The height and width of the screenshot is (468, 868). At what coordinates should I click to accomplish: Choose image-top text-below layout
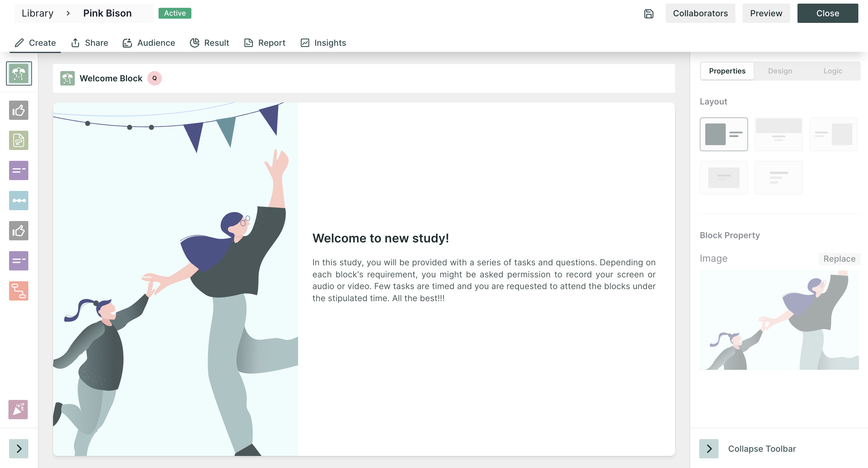click(779, 134)
